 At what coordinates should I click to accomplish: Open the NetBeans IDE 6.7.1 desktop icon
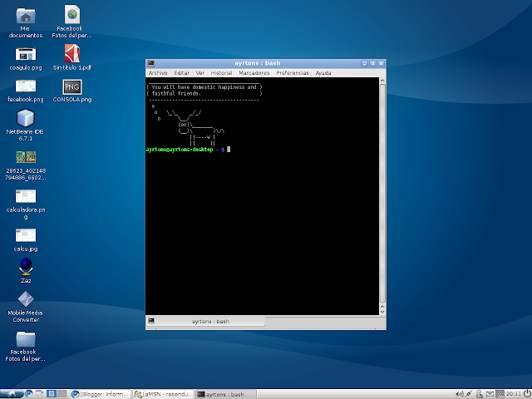[26, 125]
